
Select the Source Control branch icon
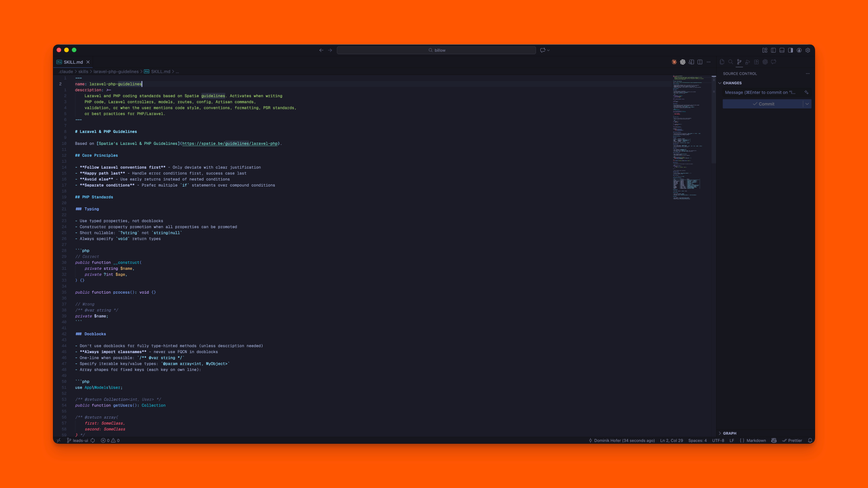(739, 62)
